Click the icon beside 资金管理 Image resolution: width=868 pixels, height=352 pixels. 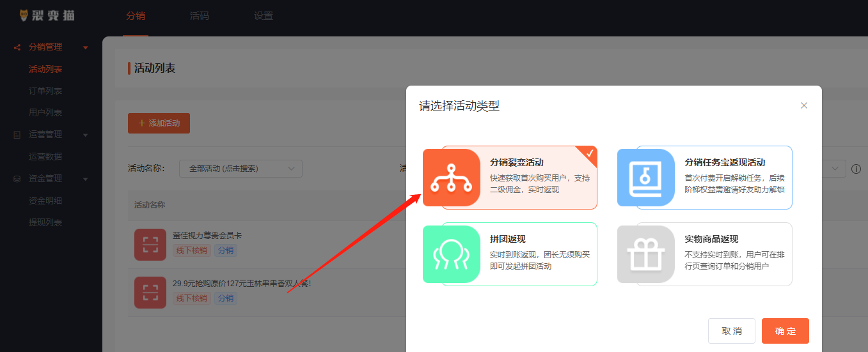pos(17,179)
